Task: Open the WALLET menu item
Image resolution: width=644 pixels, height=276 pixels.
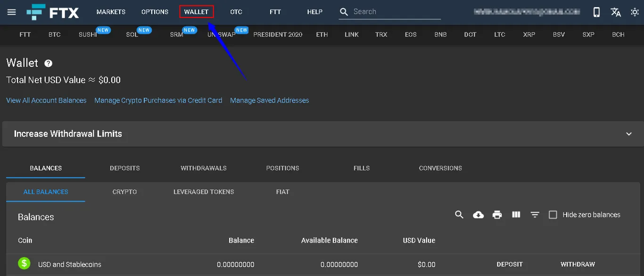Action: [x=197, y=12]
